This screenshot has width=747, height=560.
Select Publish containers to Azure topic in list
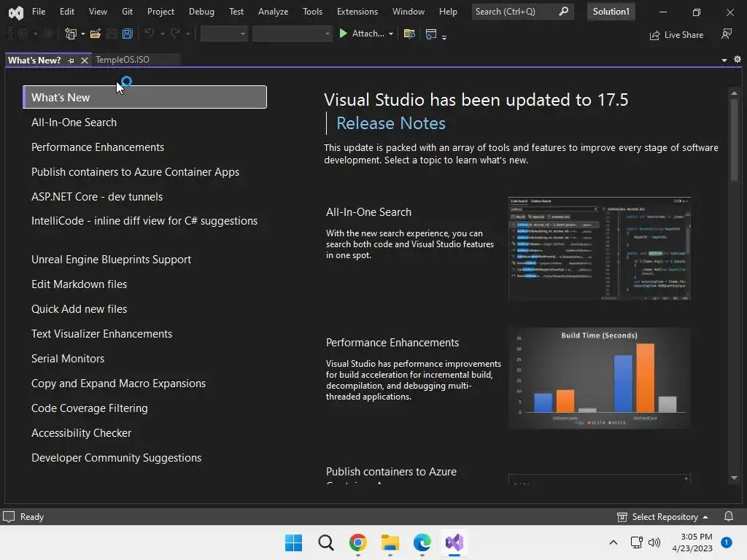(x=135, y=172)
